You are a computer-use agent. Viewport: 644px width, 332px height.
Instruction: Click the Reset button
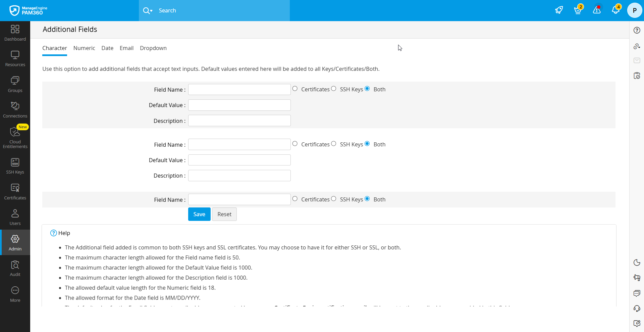224,214
